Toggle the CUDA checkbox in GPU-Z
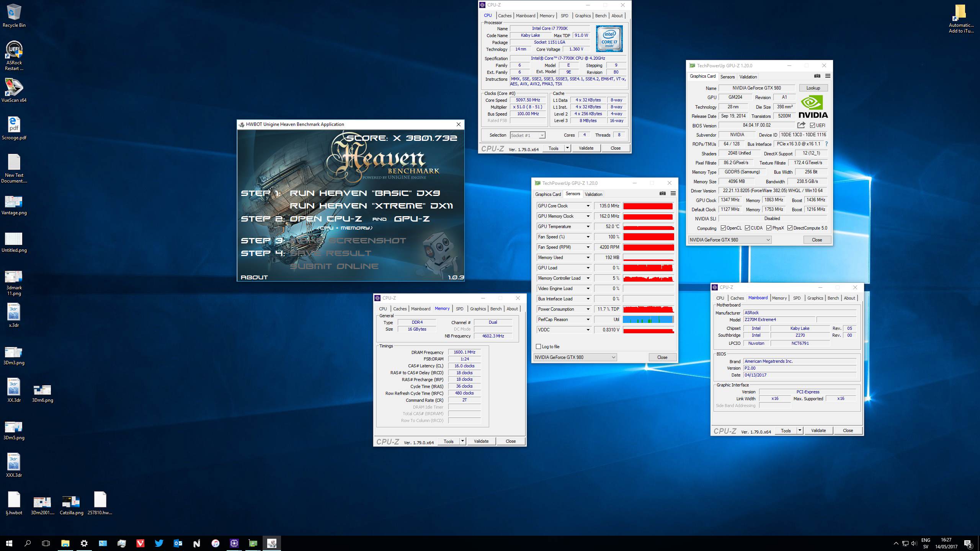The image size is (980, 551). click(x=747, y=228)
